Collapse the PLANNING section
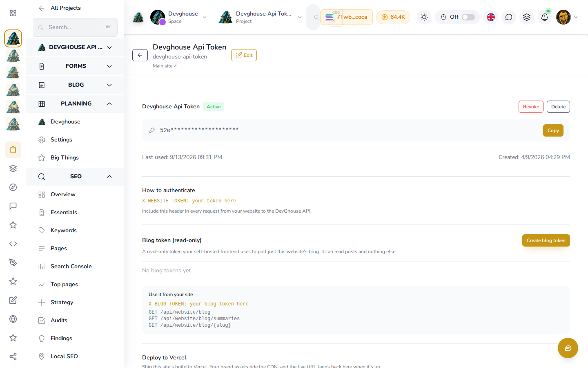 [x=75, y=104]
